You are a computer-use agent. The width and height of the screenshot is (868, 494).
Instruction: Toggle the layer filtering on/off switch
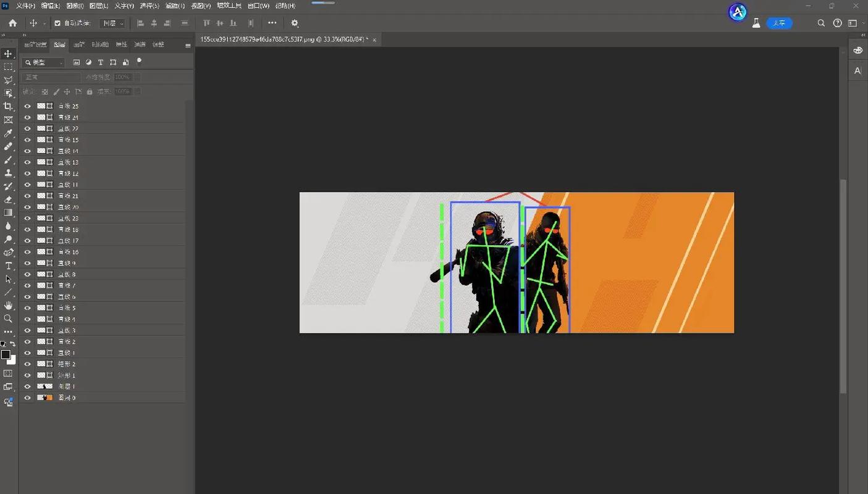point(139,61)
